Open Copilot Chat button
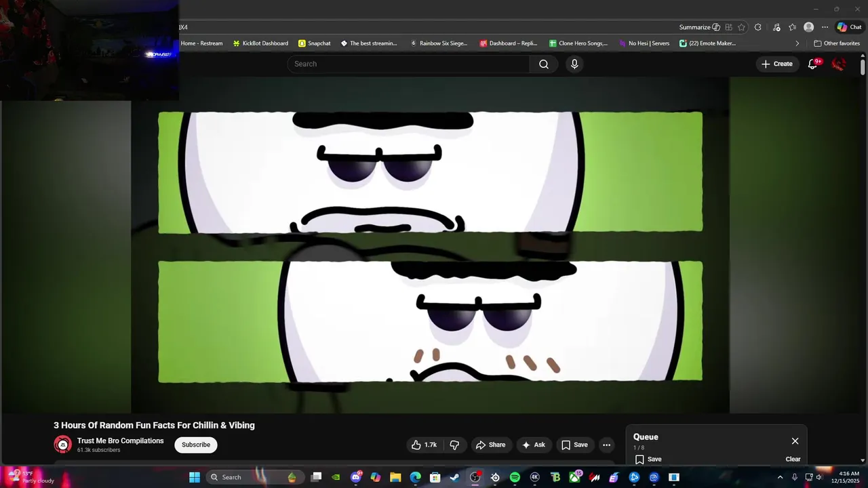 [x=850, y=27]
